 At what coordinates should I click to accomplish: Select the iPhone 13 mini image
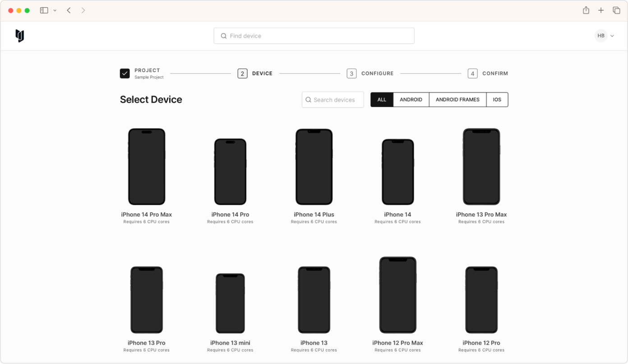230,303
